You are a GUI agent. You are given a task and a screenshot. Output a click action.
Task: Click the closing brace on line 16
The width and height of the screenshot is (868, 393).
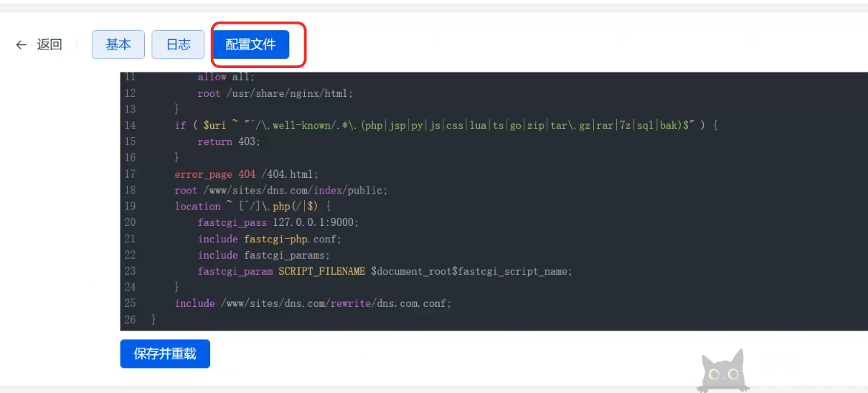point(177,158)
